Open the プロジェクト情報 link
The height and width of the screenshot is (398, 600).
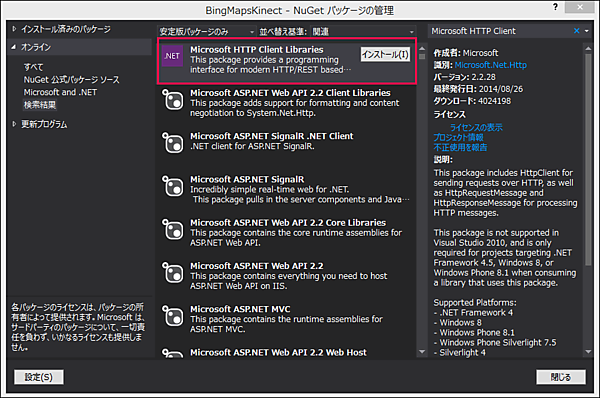pos(458,137)
